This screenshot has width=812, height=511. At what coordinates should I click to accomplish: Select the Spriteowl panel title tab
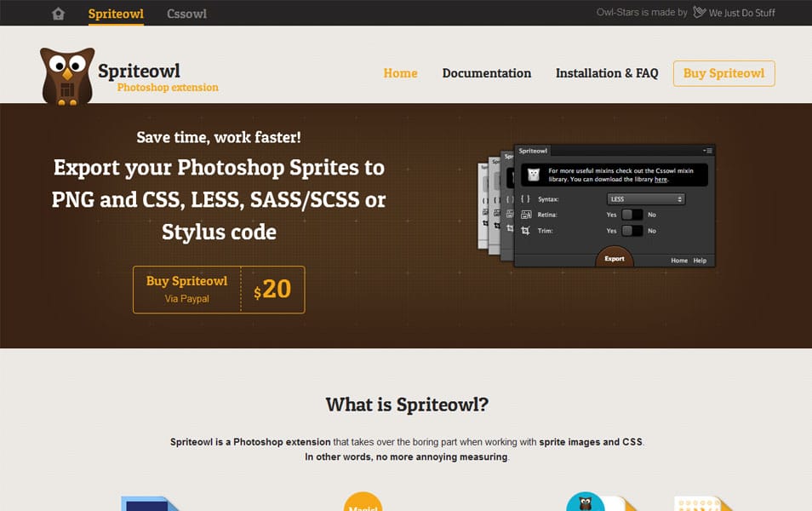(533, 151)
